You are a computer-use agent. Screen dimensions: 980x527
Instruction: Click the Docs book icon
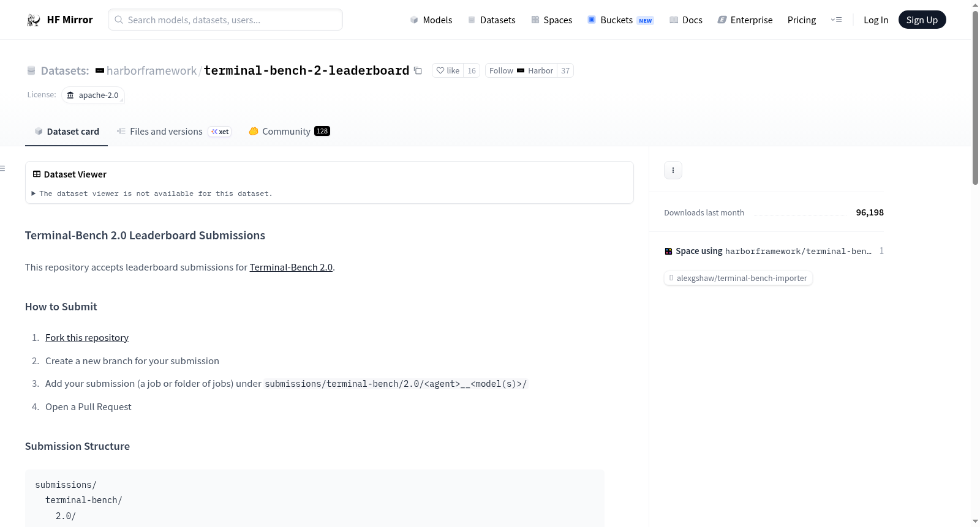(x=674, y=20)
